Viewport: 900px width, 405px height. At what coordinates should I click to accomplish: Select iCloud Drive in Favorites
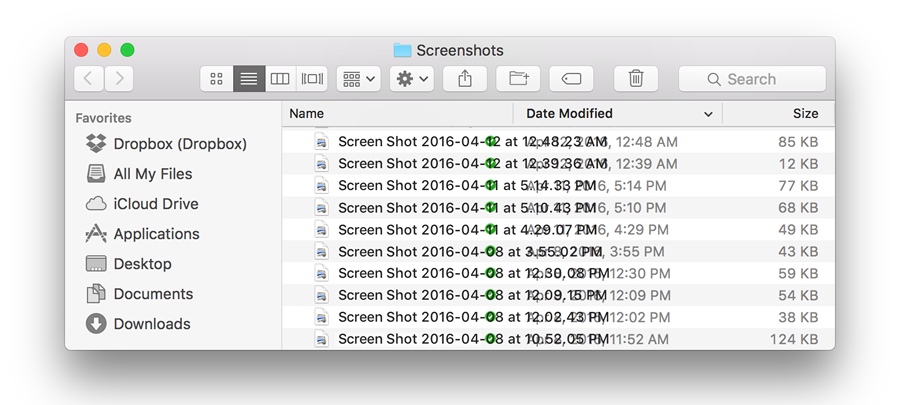coord(156,204)
